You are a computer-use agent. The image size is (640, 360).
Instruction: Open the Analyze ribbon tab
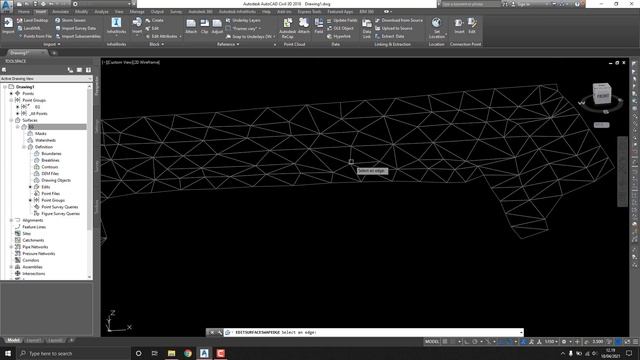click(x=101, y=12)
